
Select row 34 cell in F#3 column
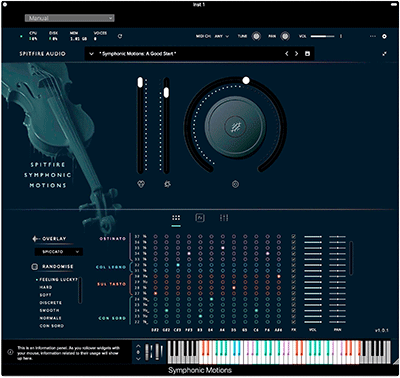pos(189,254)
